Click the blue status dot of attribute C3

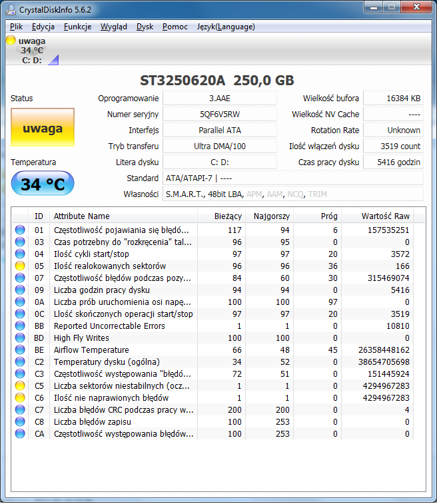(20, 374)
